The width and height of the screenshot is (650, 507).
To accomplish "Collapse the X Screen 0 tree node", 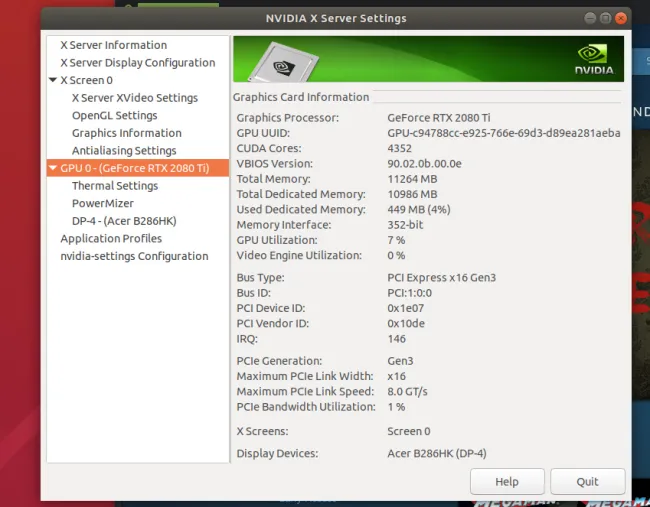I will pyautogui.click(x=53, y=80).
